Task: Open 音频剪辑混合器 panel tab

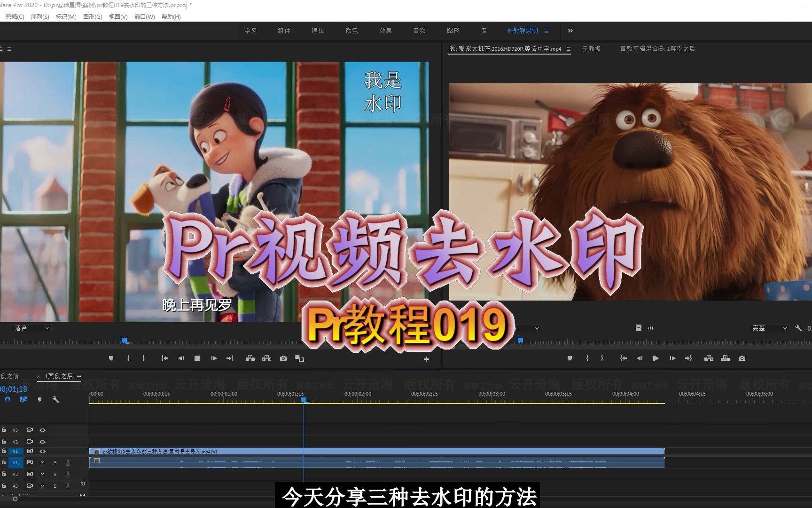Action: click(657, 48)
